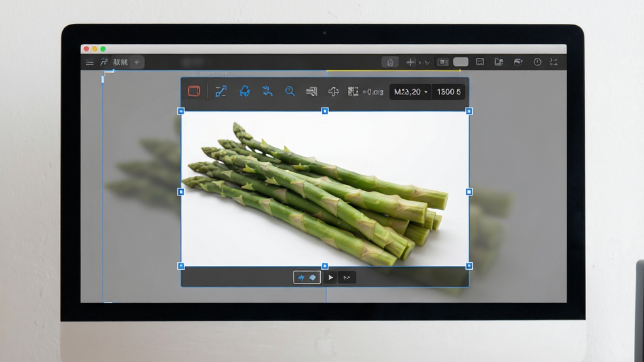Click the skip-forward button beside play
This screenshot has height=362, width=644.
coord(347,277)
